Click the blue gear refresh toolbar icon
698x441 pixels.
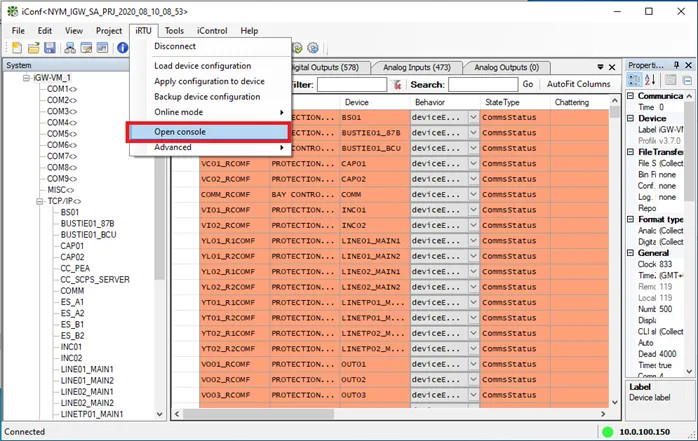coord(313,48)
